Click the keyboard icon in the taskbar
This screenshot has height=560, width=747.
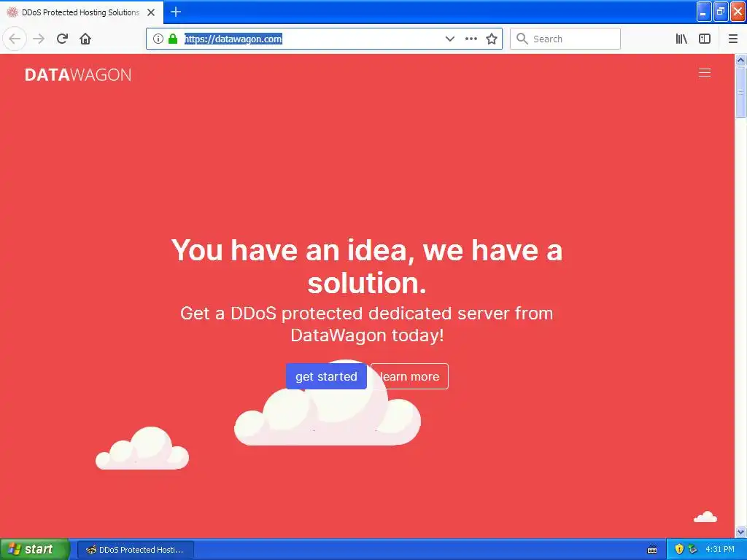tap(652, 550)
